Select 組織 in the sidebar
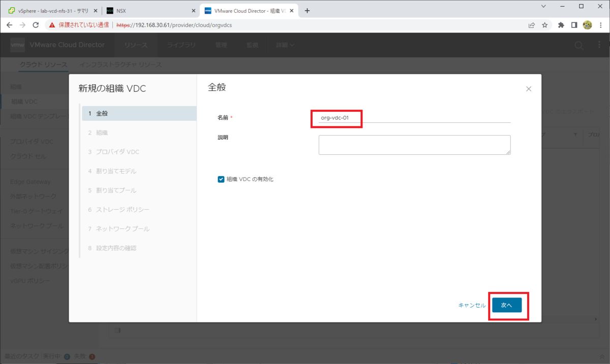This screenshot has height=364, width=610. point(16,87)
